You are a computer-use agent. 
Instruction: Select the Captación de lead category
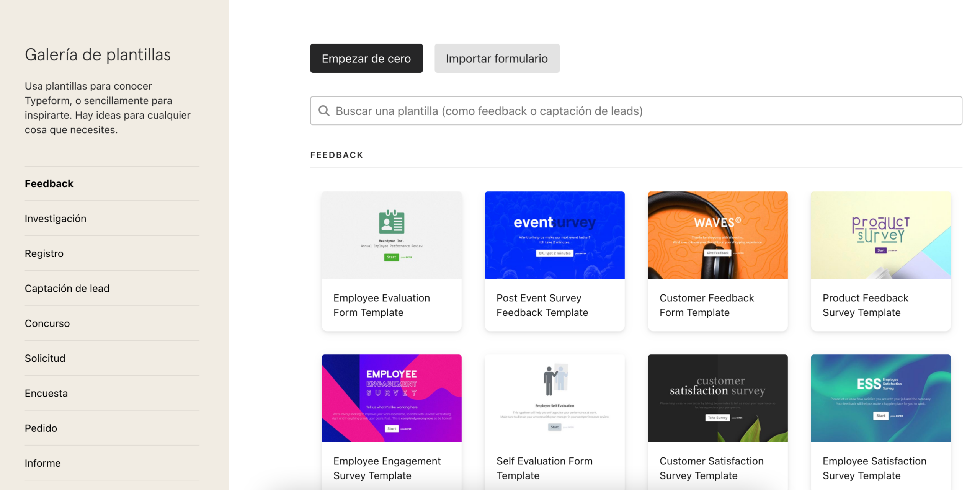(x=67, y=288)
